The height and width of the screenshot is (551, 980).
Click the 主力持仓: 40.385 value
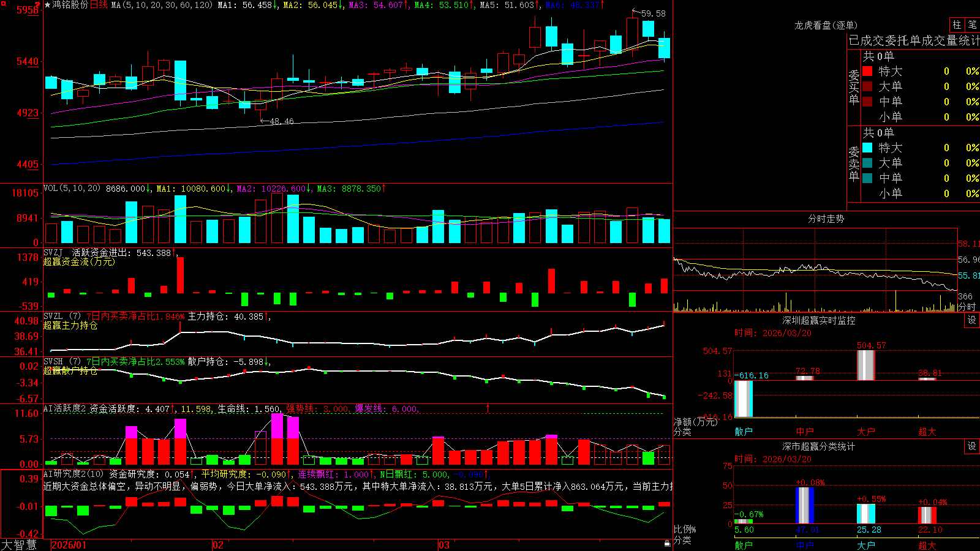[225, 317]
